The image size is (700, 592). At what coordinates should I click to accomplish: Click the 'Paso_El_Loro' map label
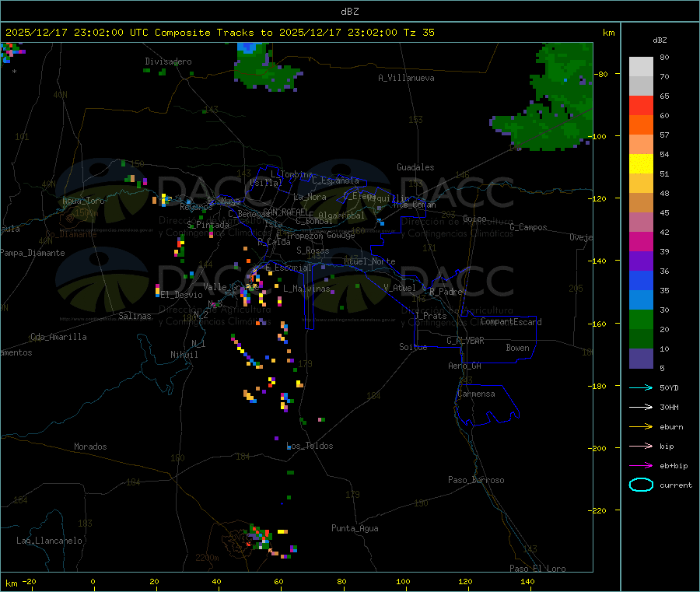click(x=537, y=569)
